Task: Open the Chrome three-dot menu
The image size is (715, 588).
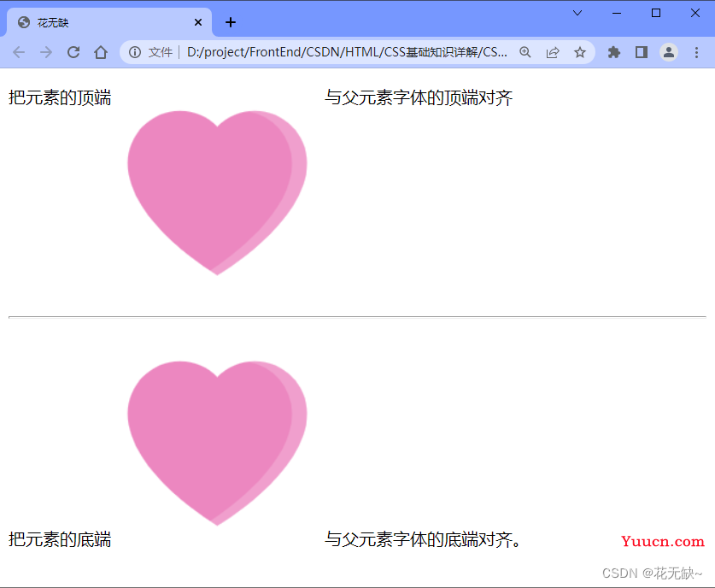Action: 696,52
